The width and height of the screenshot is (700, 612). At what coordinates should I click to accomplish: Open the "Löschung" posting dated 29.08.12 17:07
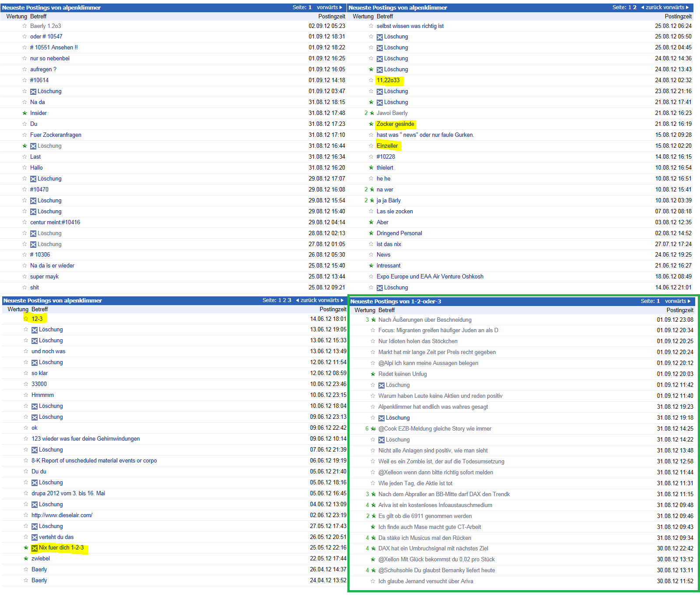pyautogui.click(x=49, y=179)
